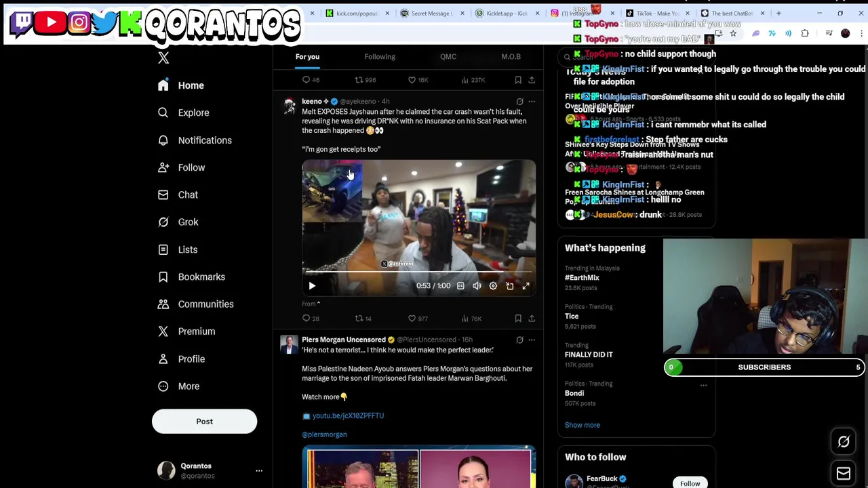
Task: Like keeno's post with 977 likes
Action: point(417,319)
